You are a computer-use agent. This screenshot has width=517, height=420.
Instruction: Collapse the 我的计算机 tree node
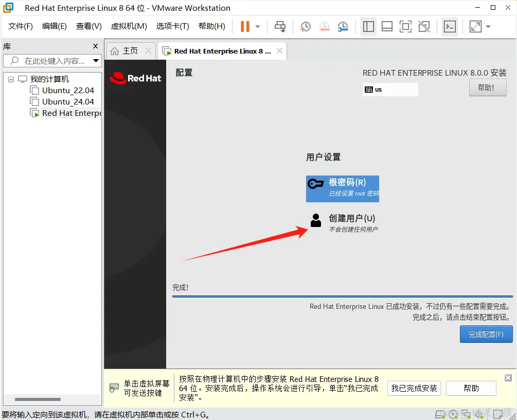click(x=11, y=79)
